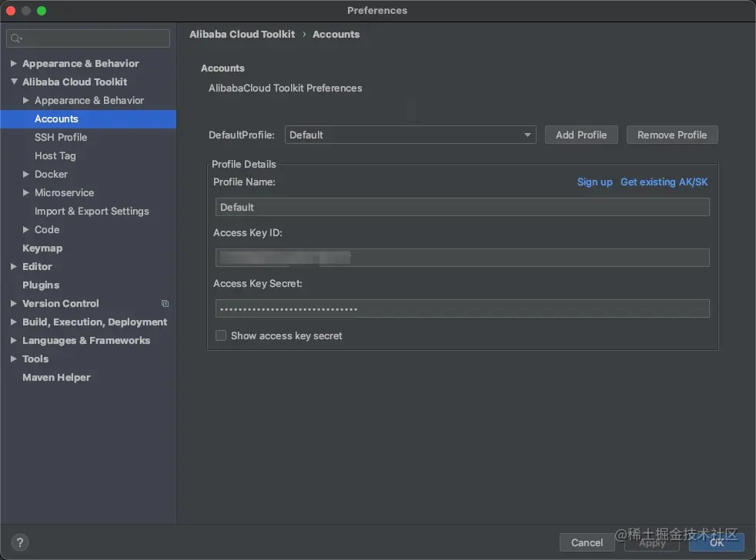Image resolution: width=756 pixels, height=560 pixels.
Task: Open Plugins settings
Action: [41, 285]
